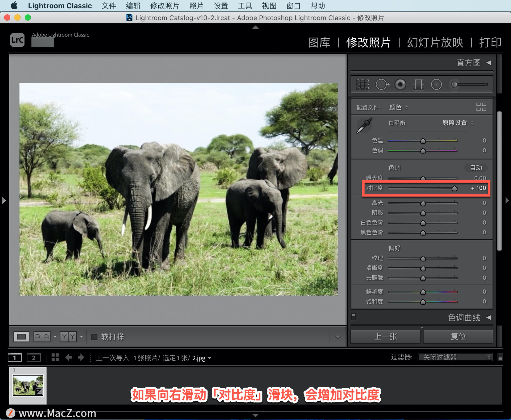This screenshot has height=420, width=511.
Task: Click the 复位 reset button
Action: pos(458,336)
